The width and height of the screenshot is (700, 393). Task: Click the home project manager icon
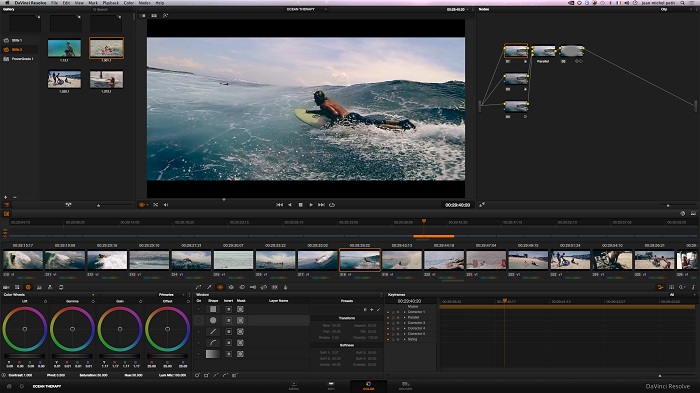8,386
